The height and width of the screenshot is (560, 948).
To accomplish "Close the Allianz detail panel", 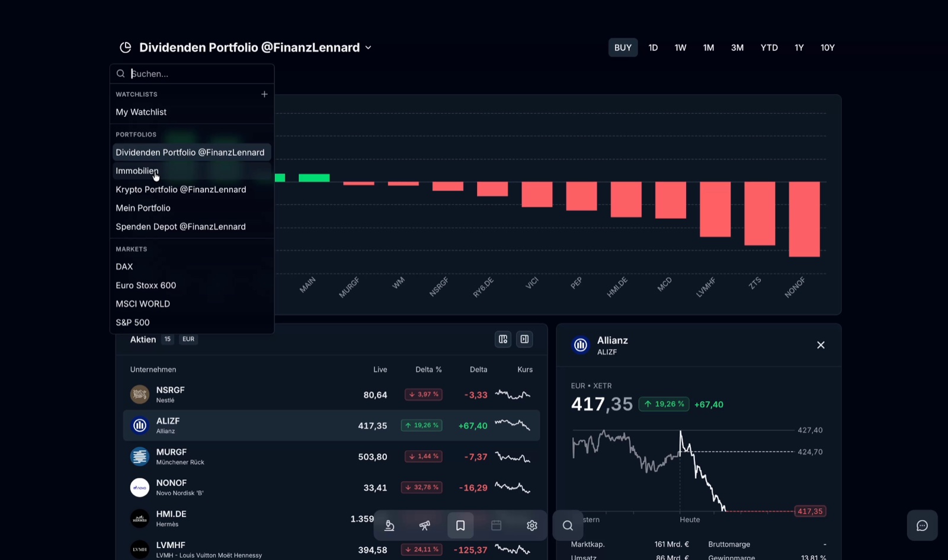I will (x=821, y=345).
